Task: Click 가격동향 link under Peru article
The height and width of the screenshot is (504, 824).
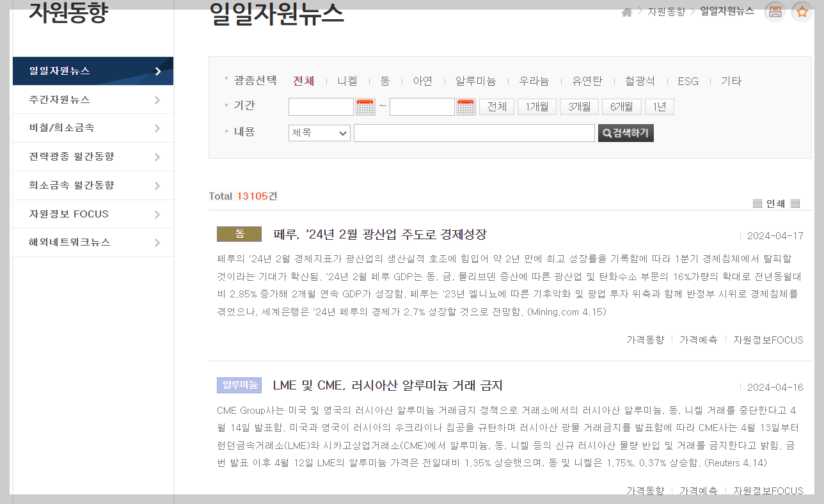Action: [x=645, y=340]
